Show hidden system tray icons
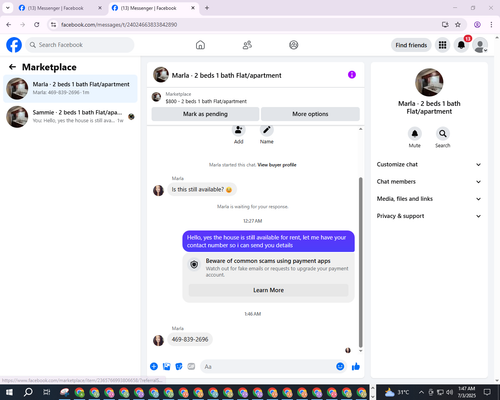The image size is (500, 400). tap(421, 392)
